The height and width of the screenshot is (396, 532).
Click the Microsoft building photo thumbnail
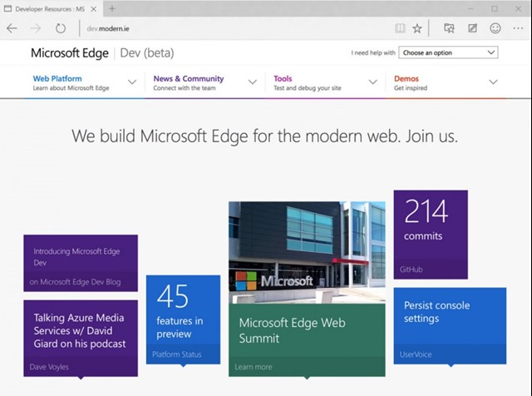point(307,253)
